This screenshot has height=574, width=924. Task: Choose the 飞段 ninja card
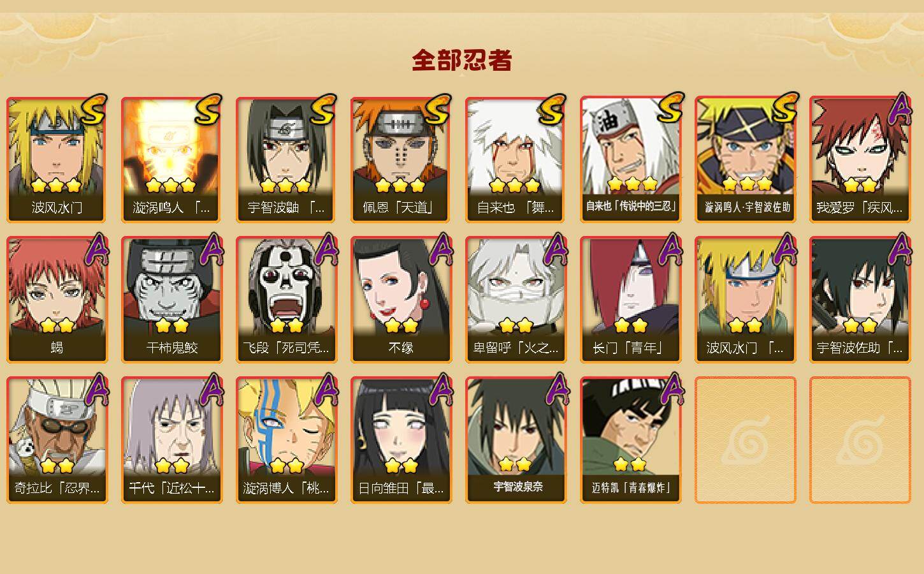pyautogui.click(x=286, y=300)
